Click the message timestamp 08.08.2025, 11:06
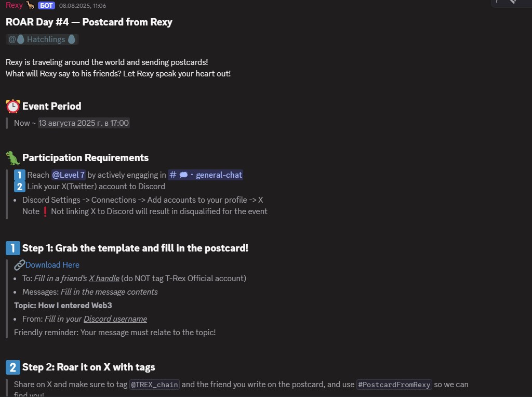Viewport: 532px width, 397px height. tap(83, 6)
